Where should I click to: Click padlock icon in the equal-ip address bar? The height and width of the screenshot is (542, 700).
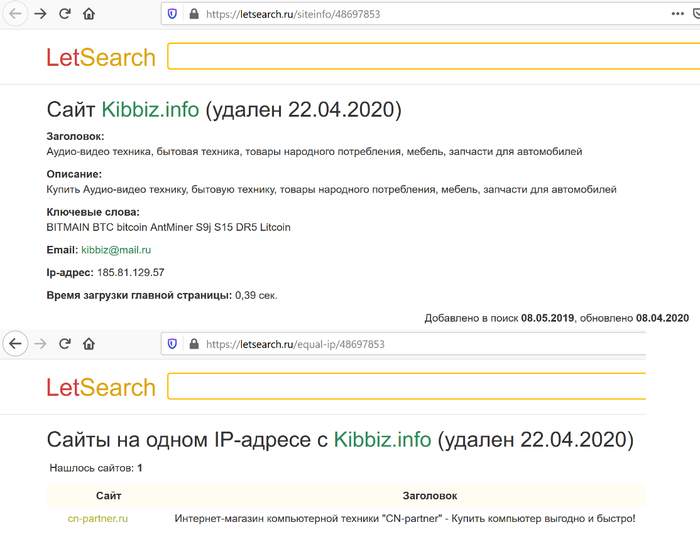(x=194, y=344)
